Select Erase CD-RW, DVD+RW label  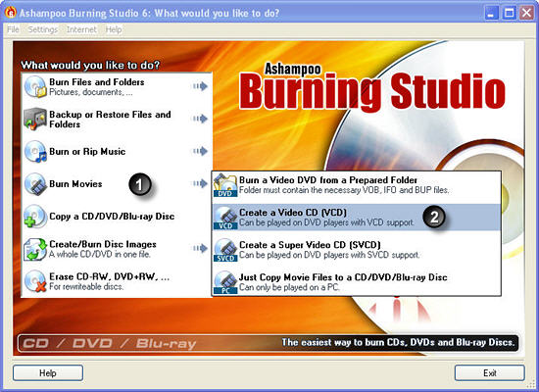110,276
